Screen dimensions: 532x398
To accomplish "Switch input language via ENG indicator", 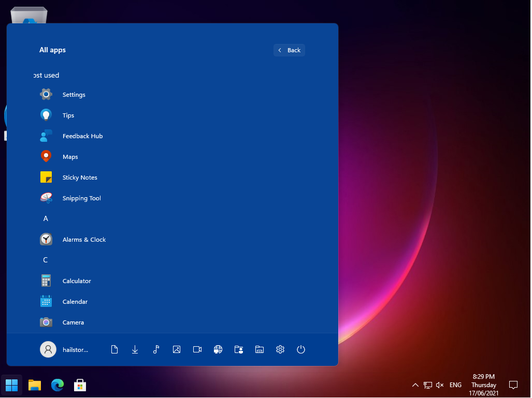I will point(455,385).
